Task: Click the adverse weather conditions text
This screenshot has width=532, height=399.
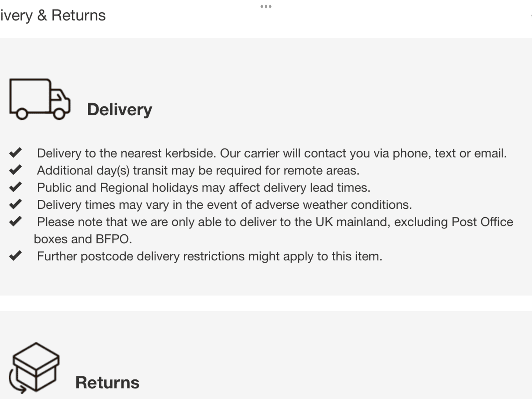Action: click(x=224, y=205)
